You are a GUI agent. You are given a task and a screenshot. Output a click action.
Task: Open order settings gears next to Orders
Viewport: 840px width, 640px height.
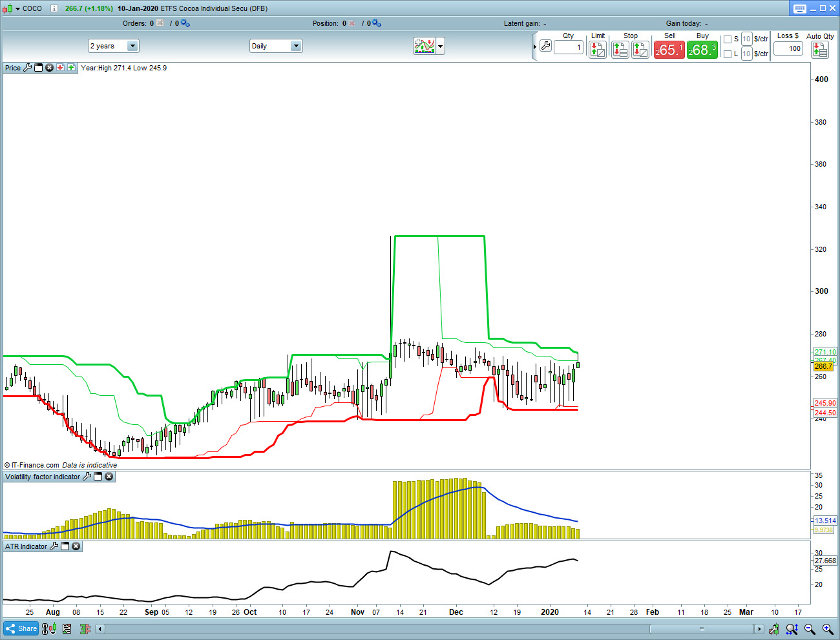click(185, 23)
